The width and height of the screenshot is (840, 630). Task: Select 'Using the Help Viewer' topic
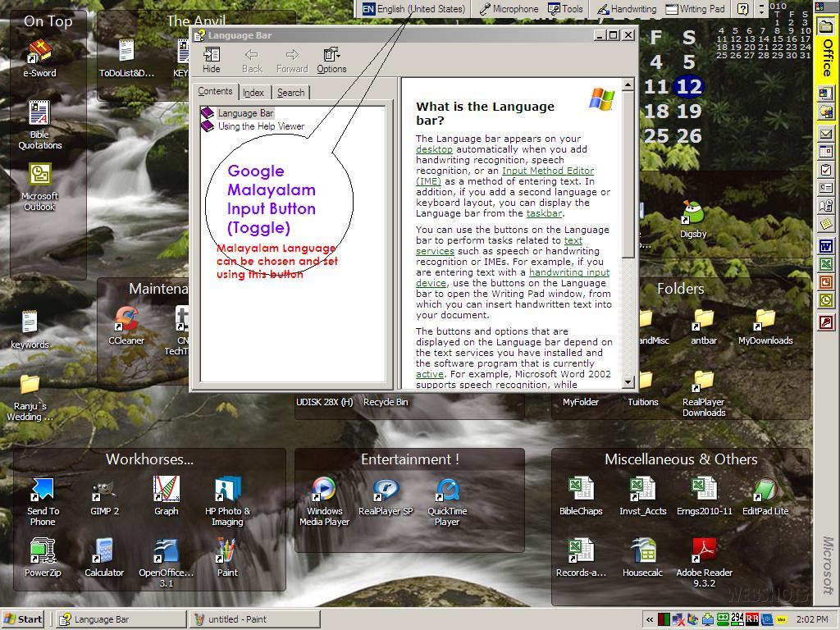[261, 126]
